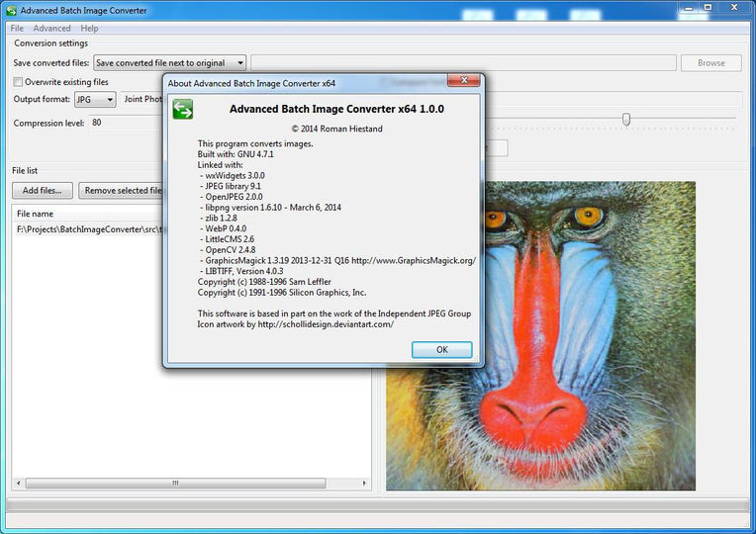Click OK in the About dialog
This screenshot has width=756, height=534.
441,349
